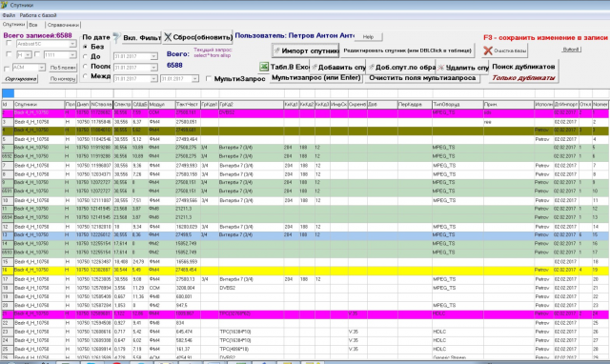Click the Button8 button
The height and width of the screenshot is (364, 610).
tap(572, 50)
